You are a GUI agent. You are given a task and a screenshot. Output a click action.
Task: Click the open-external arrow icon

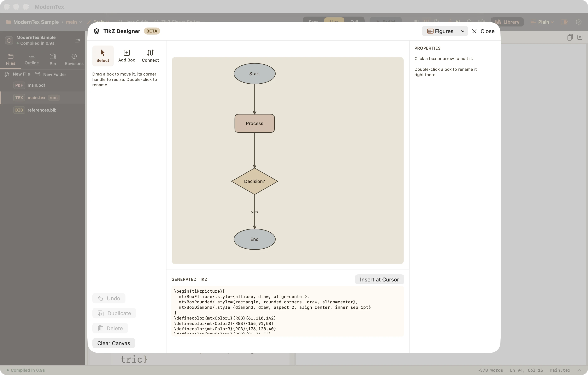click(x=580, y=37)
